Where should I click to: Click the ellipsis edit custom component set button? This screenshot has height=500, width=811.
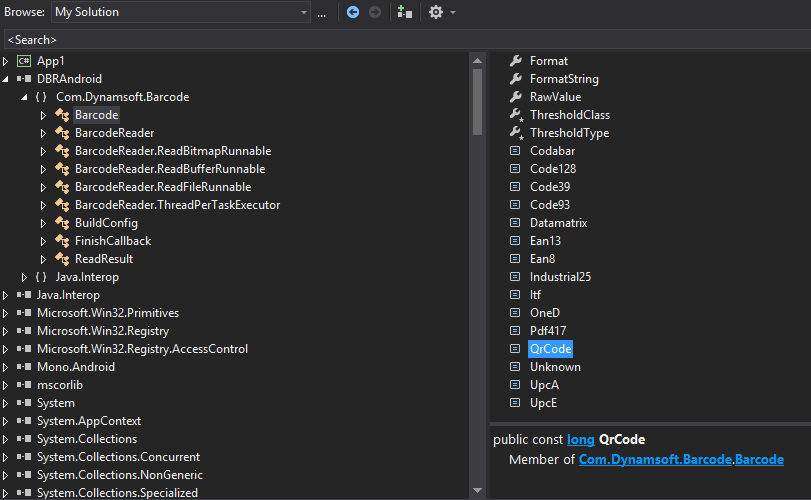point(322,13)
